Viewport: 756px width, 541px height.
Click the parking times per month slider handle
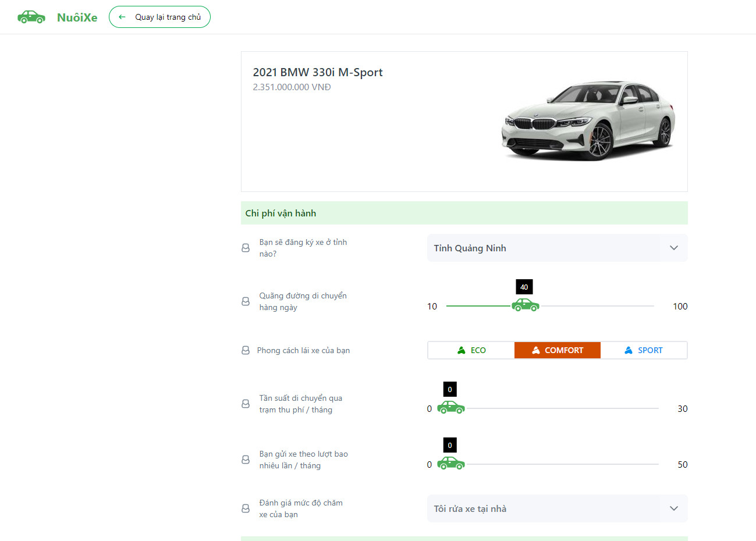(x=451, y=463)
